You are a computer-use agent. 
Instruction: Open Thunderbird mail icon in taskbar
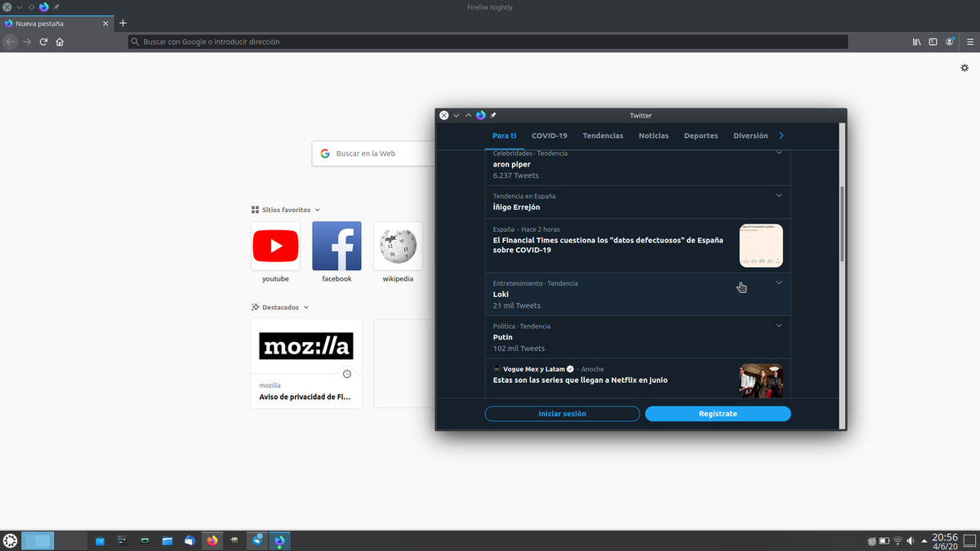190,540
